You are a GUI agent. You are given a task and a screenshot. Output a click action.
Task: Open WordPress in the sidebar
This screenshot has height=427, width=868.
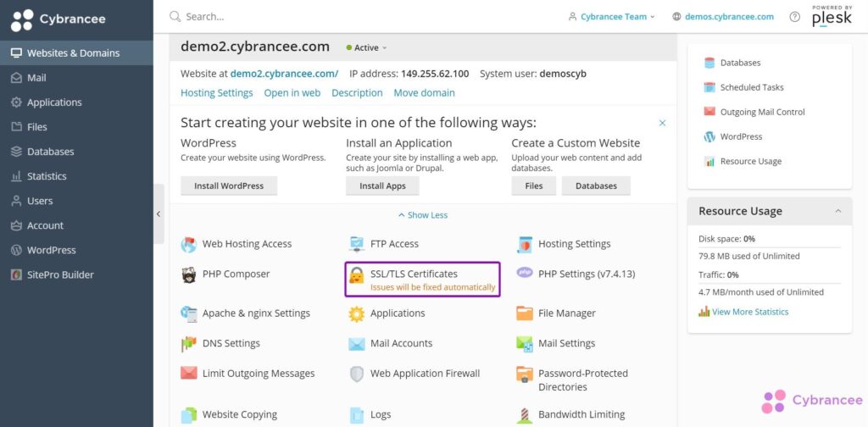pos(76,250)
